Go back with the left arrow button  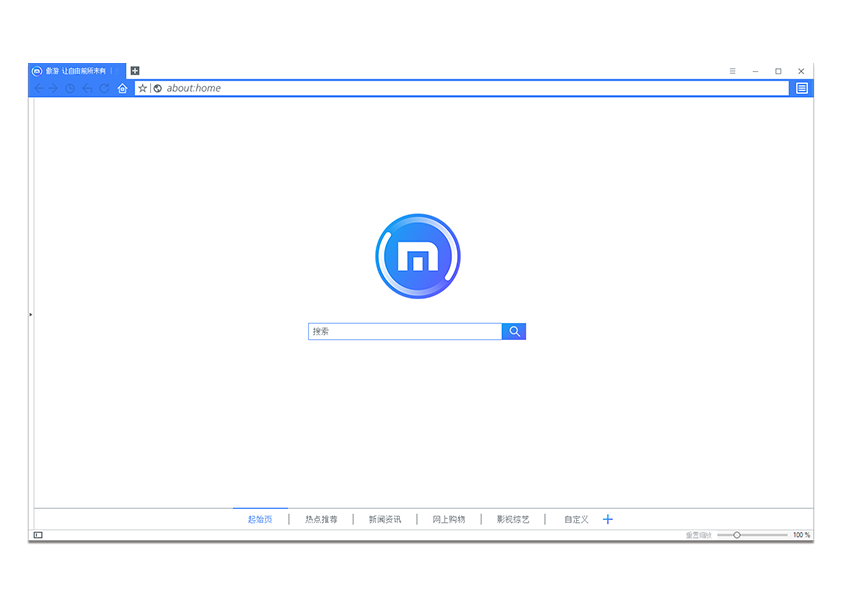click(39, 89)
